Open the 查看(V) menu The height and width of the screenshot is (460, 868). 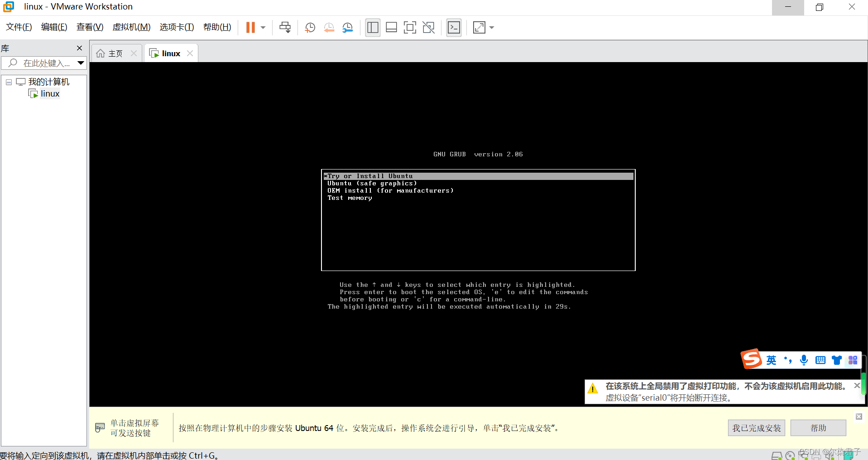click(x=90, y=27)
